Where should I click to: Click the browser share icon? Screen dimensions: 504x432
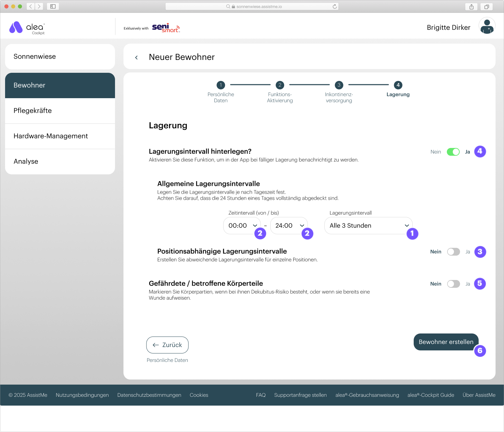tap(471, 7)
